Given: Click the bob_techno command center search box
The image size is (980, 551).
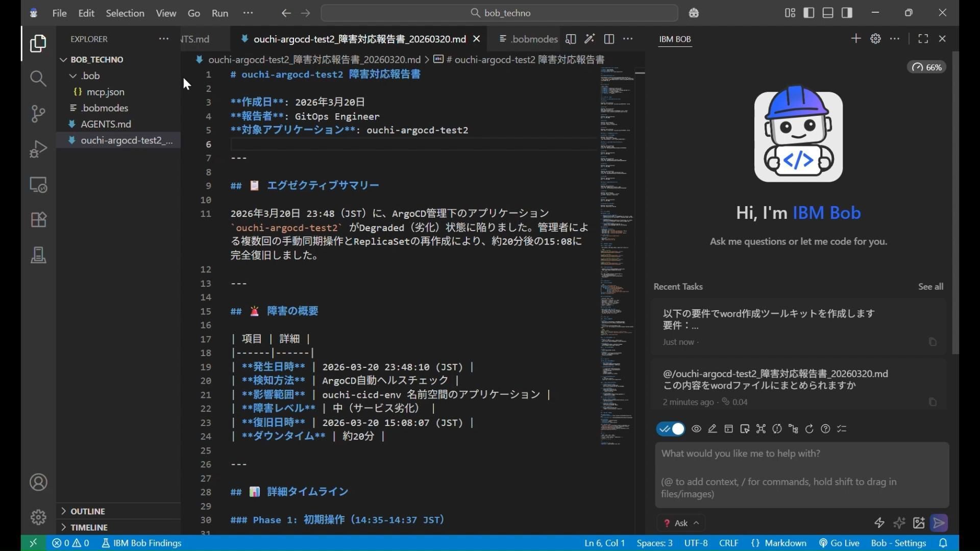Looking at the screenshot, I should (500, 13).
